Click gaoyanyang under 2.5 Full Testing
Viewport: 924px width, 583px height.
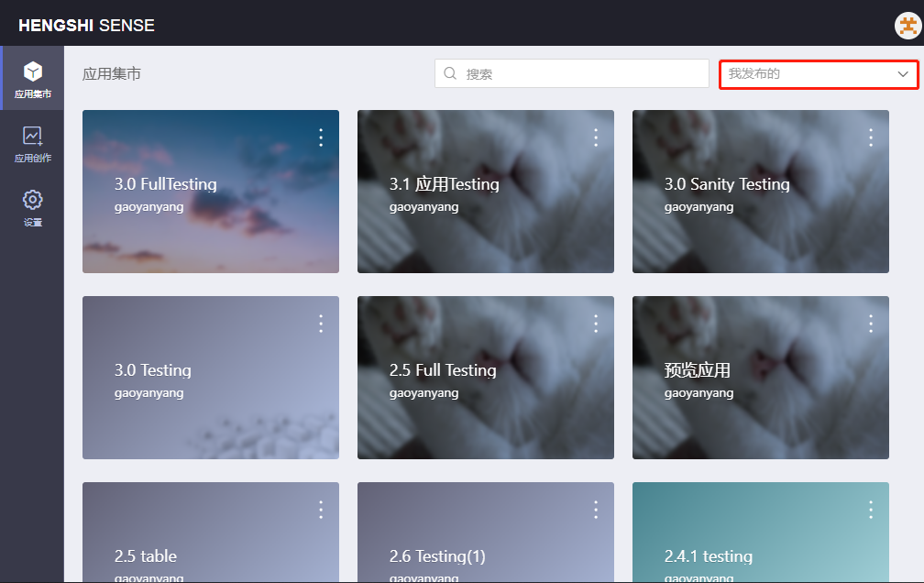tap(423, 393)
